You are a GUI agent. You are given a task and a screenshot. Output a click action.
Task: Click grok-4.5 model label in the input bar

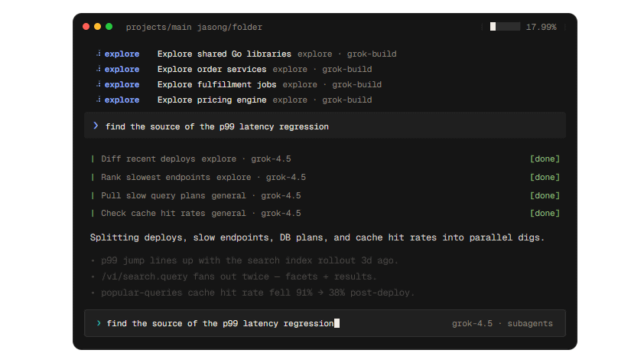(x=472, y=323)
